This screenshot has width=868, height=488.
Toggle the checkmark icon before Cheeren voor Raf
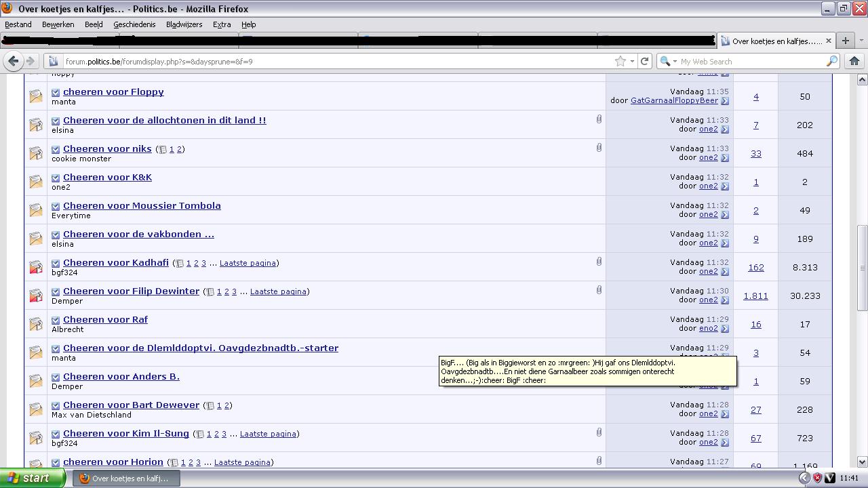tap(56, 321)
